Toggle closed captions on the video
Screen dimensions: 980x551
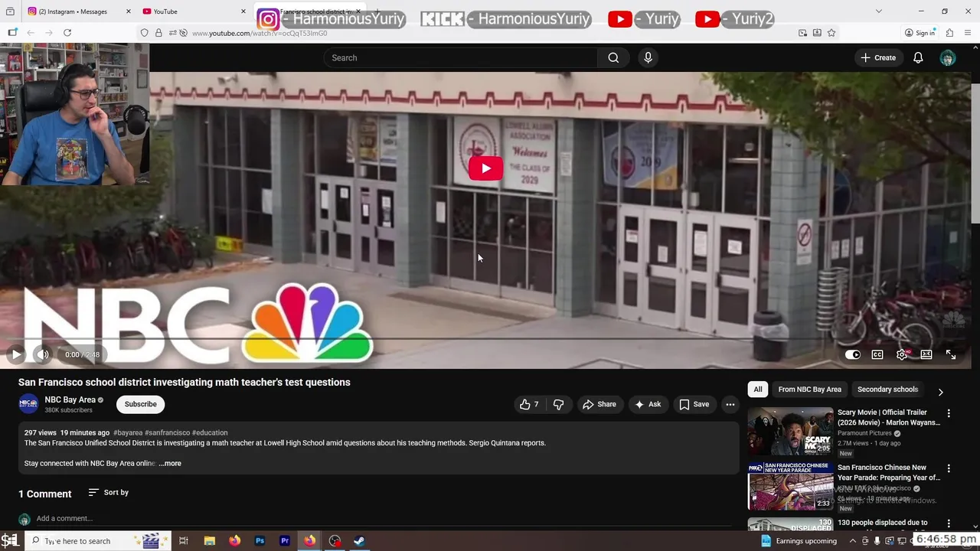[x=877, y=354]
